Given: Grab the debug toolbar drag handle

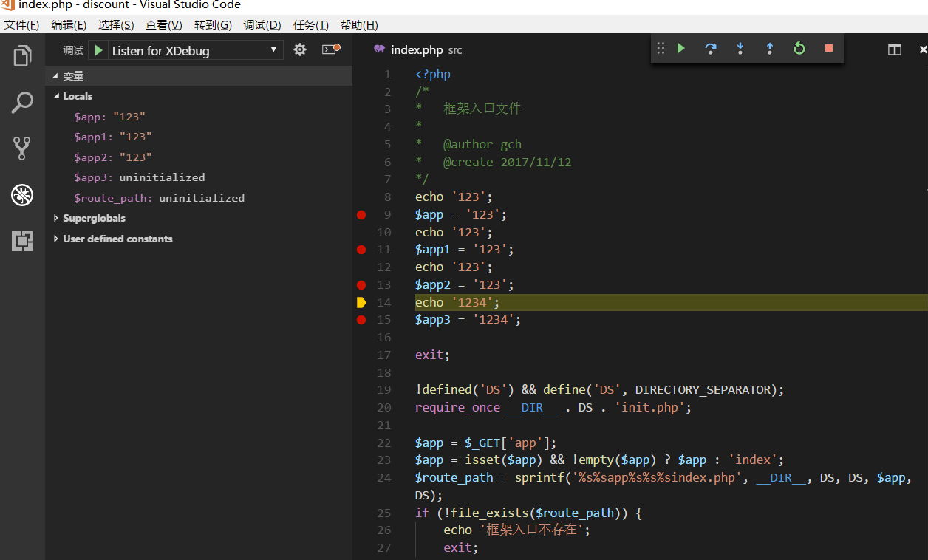Looking at the screenshot, I should pyautogui.click(x=661, y=48).
